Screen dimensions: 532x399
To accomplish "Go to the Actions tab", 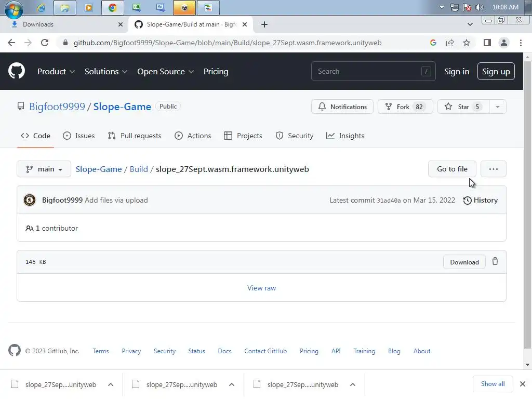I will pyautogui.click(x=193, y=136).
